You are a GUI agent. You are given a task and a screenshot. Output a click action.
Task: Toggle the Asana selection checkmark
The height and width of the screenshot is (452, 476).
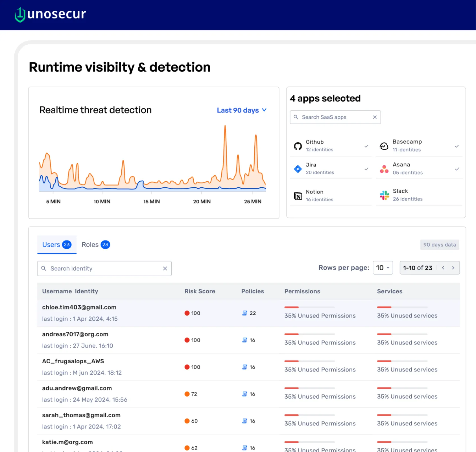(457, 169)
